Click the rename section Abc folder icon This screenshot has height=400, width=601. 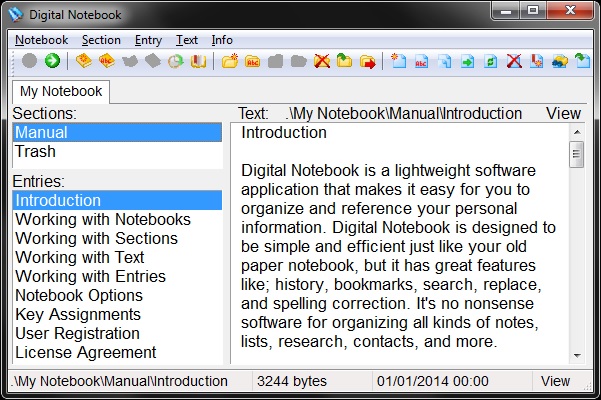point(253,61)
